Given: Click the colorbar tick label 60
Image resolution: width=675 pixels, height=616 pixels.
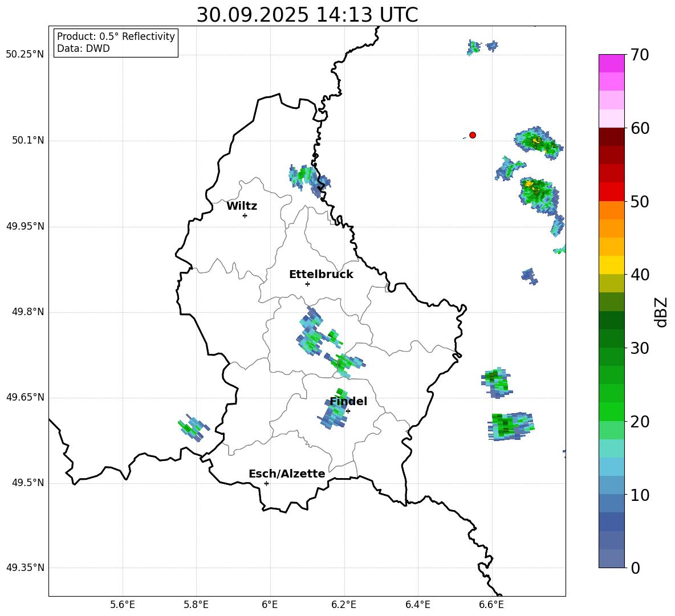Looking at the screenshot, I should pyautogui.click(x=640, y=128).
